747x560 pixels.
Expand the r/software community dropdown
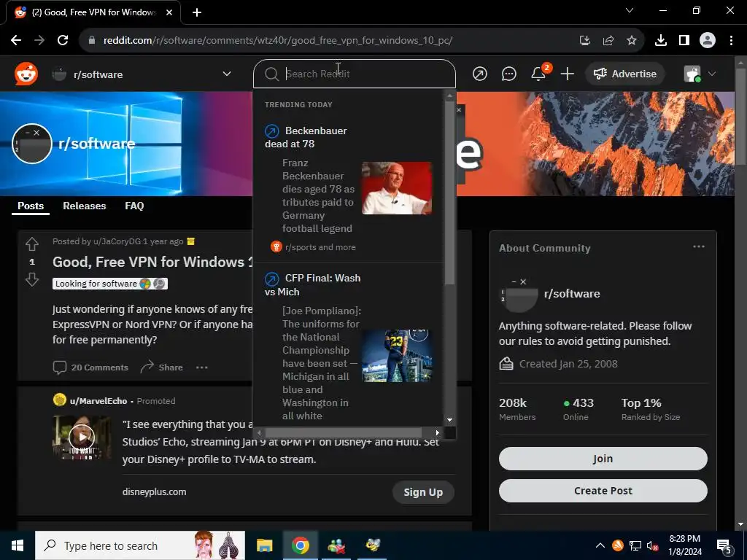tap(227, 74)
